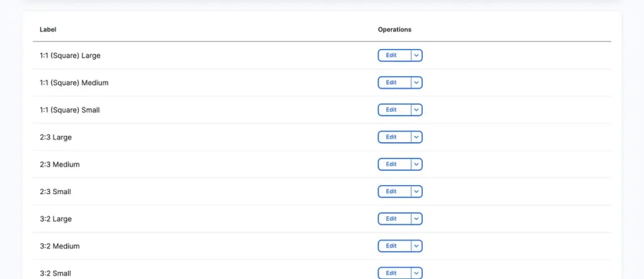Viewport: 644px width, 279px height.
Task: Open the 2:3 Small operations chevron
Action: click(x=416, y=192)
